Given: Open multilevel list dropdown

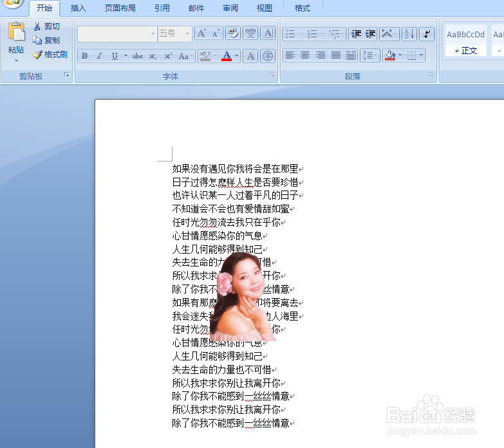Looking at the screenshot, I should click(337, 33).
